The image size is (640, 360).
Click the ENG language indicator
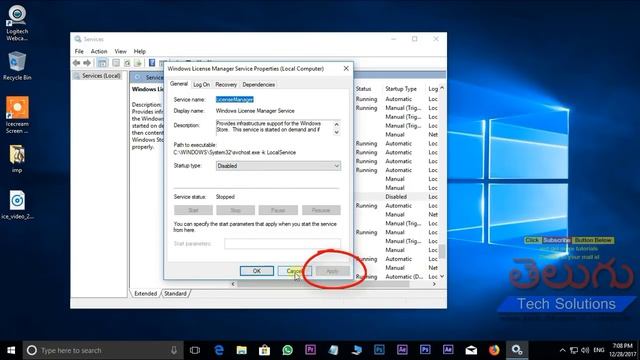(x=599, y=350)
